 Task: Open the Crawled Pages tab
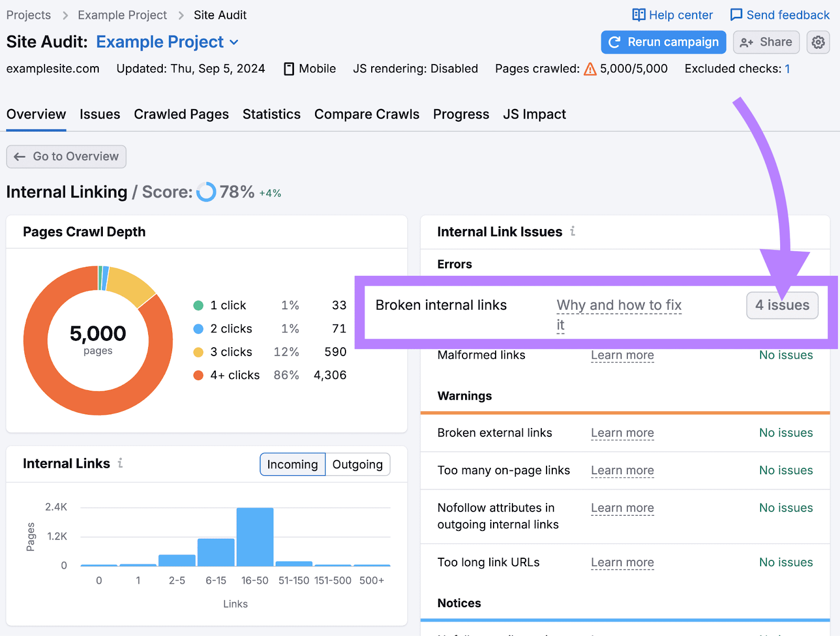(x=181, y=114)
